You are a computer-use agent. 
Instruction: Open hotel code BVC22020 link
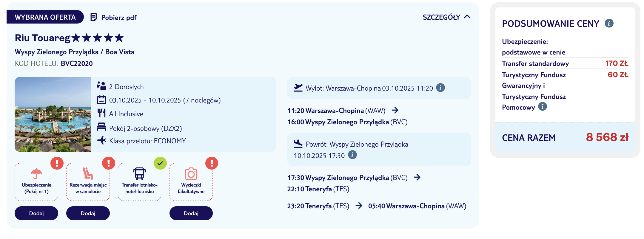[x=76, y=63]
